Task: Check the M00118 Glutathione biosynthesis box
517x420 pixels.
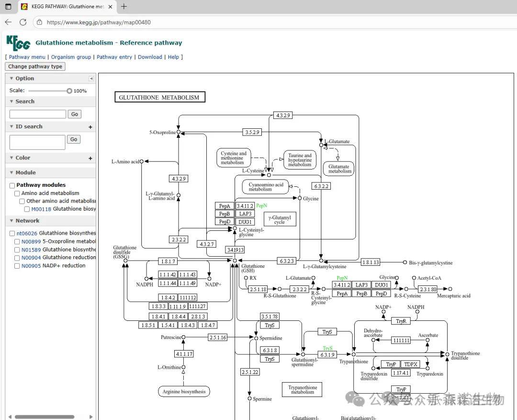Action: [27, 209]
